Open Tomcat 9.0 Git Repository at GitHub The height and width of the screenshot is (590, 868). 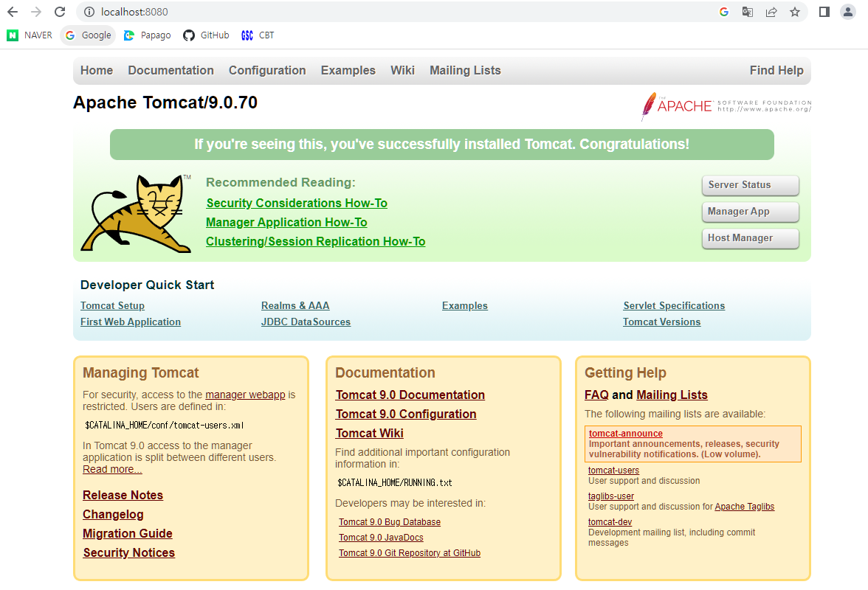pyautogui.click(x=410, y=553)
